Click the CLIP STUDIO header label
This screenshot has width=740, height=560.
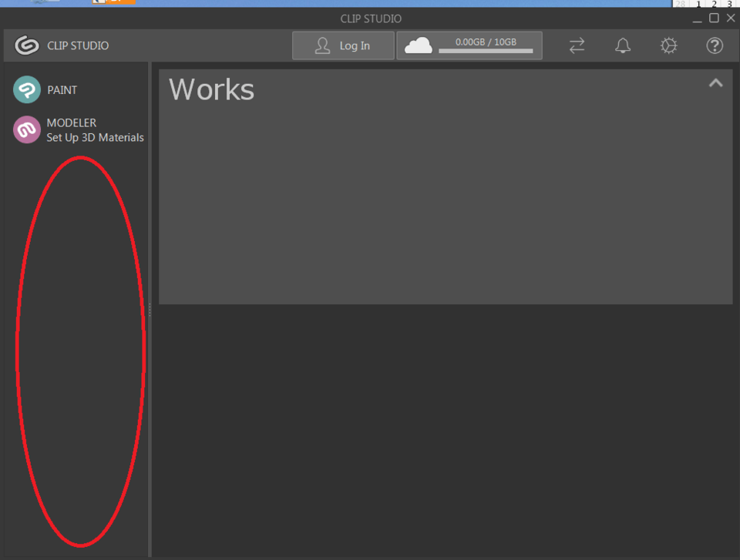[x=78, y=45]
